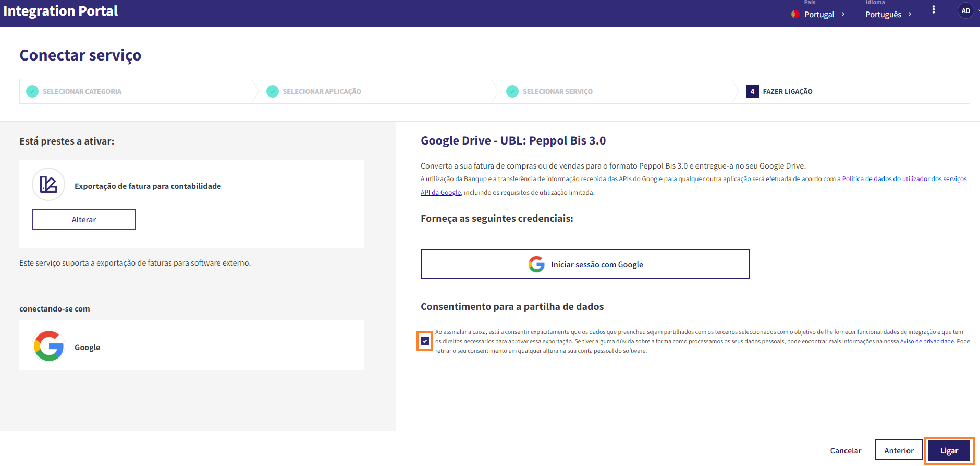980x466 pixels.
Task: Expand the Português language selector
Action: (x=888, y=15)
